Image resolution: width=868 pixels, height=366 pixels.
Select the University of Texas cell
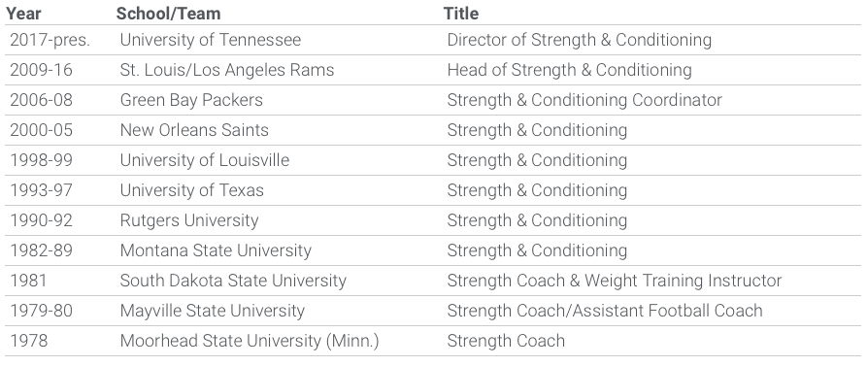[x=191, y=190]
